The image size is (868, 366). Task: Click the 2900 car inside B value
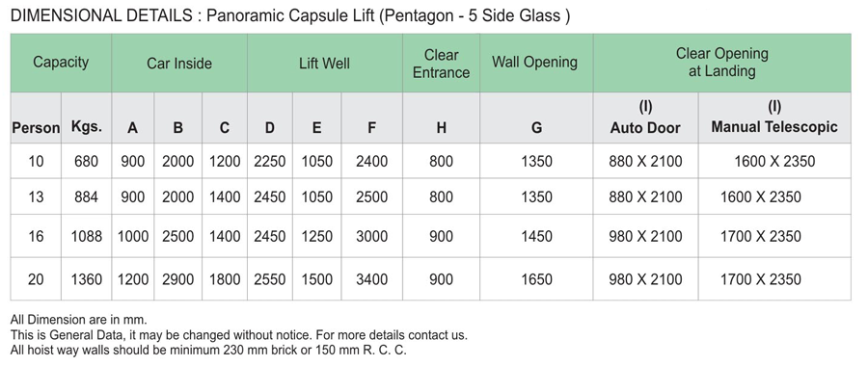click(x=177, y=279)
